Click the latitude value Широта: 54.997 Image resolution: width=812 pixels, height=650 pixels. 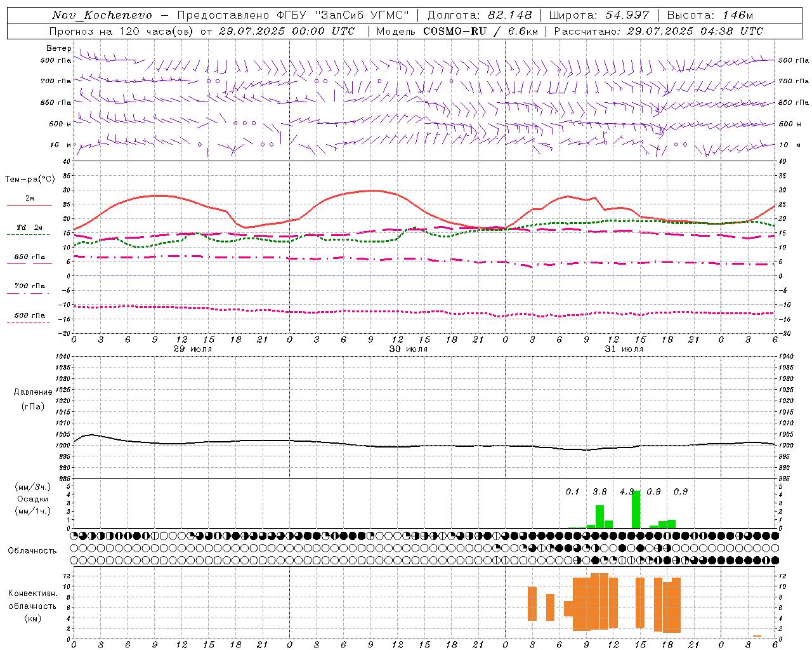tap(599, 15)
